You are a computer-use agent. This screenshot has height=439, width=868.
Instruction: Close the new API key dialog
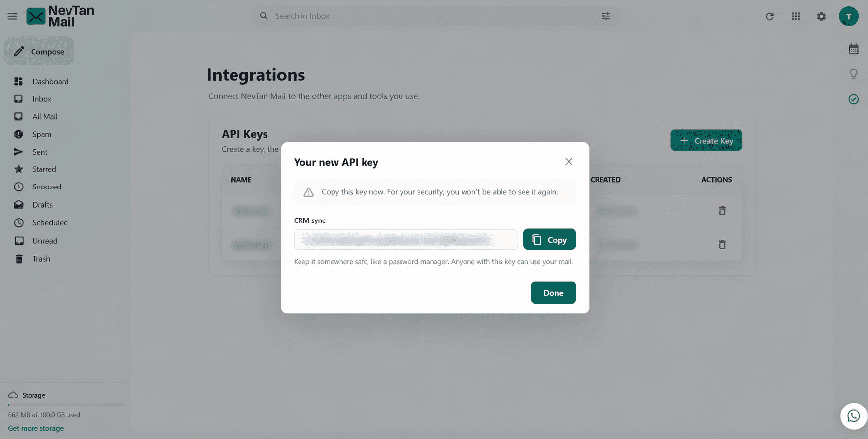tap(568, 162)
